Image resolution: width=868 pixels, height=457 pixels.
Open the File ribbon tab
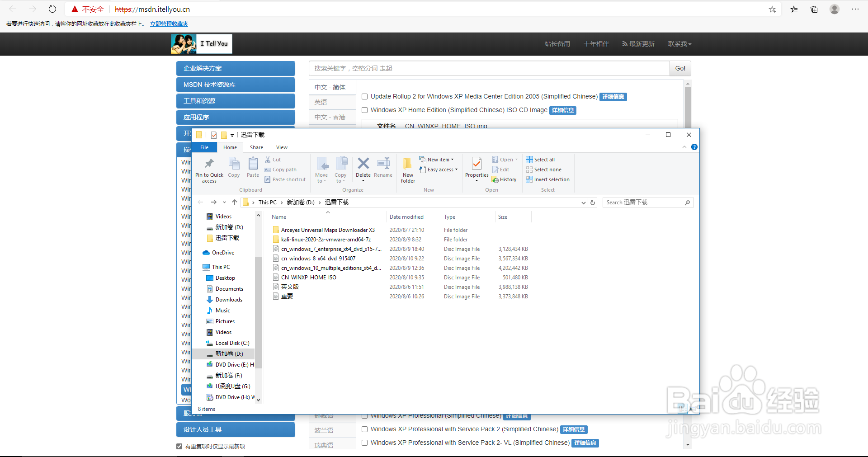pyautogui.click(x=204, y=147)
